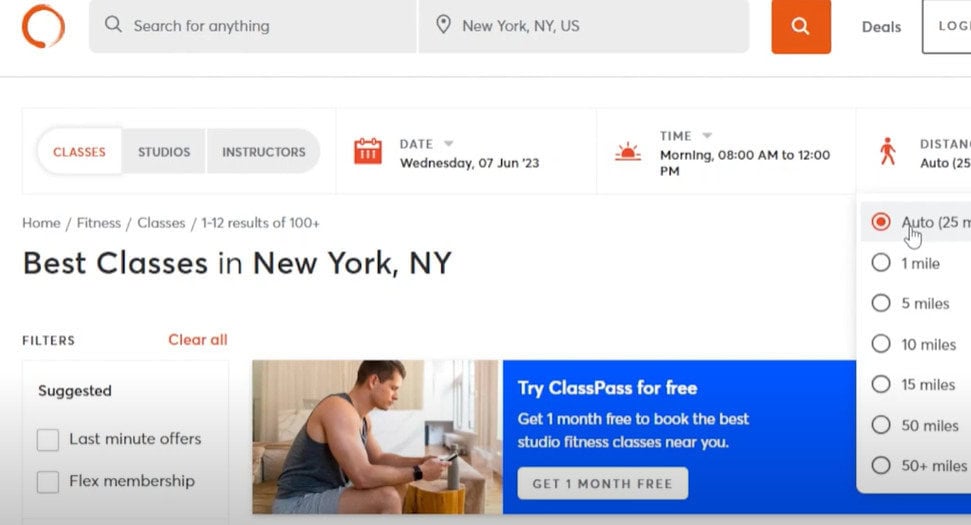This screenshot has width=971, height=525.
Task: Click the Wednesday, 07 Jun '23 date value
Action: tap(469, 163)
